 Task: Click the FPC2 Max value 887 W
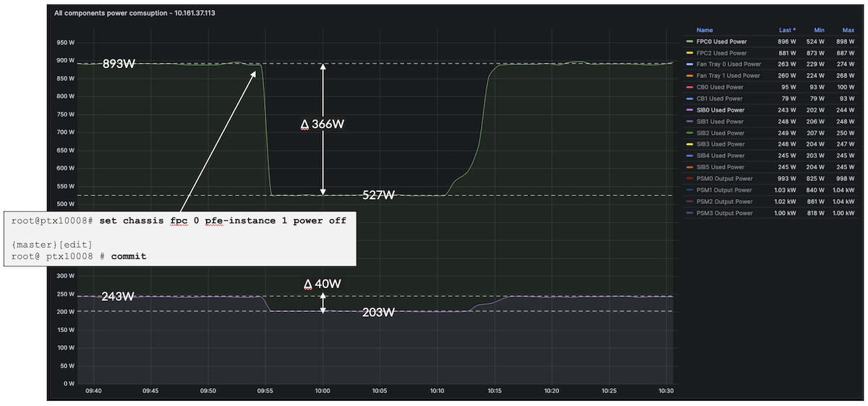846,53
